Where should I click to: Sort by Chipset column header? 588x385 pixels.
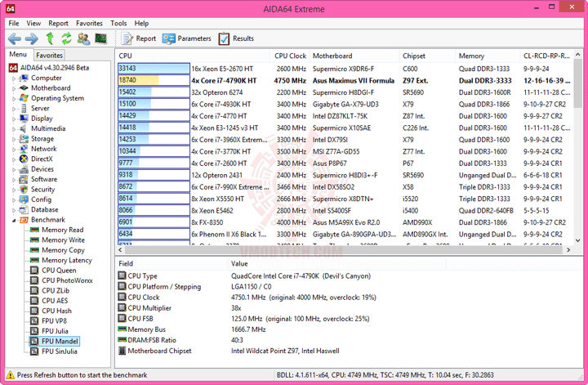pos(427,56)
